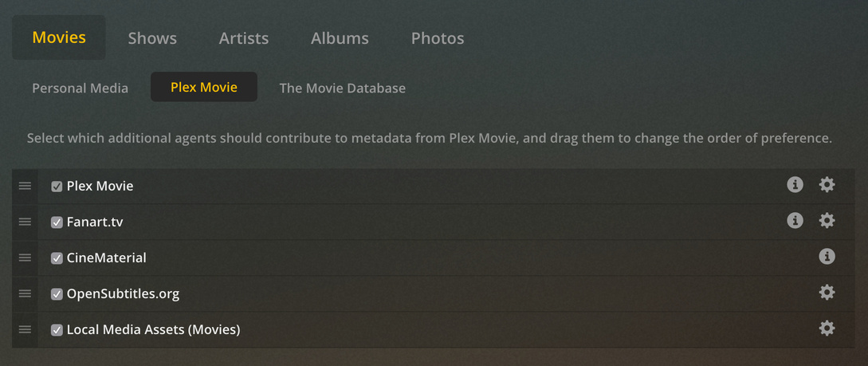Disable the Fanart.tv agent checkbox

(x=57, y=222)
